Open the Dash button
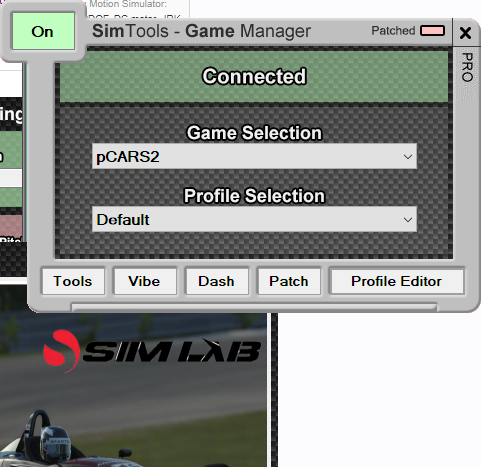481x467 pixels. click(x=217, y=281)
